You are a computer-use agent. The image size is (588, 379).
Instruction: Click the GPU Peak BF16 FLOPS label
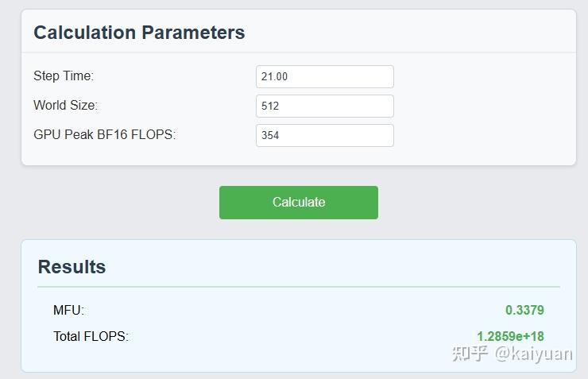(x=104, y=135)
